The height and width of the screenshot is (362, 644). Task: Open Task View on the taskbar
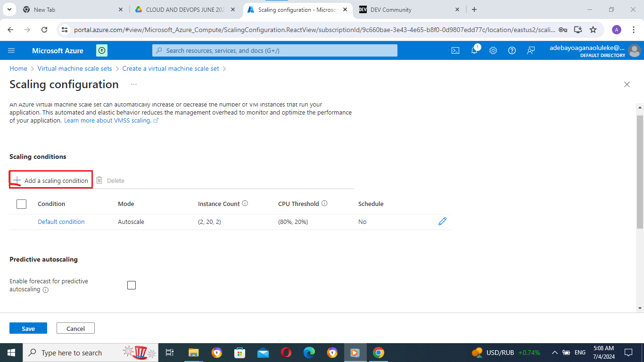170,353
